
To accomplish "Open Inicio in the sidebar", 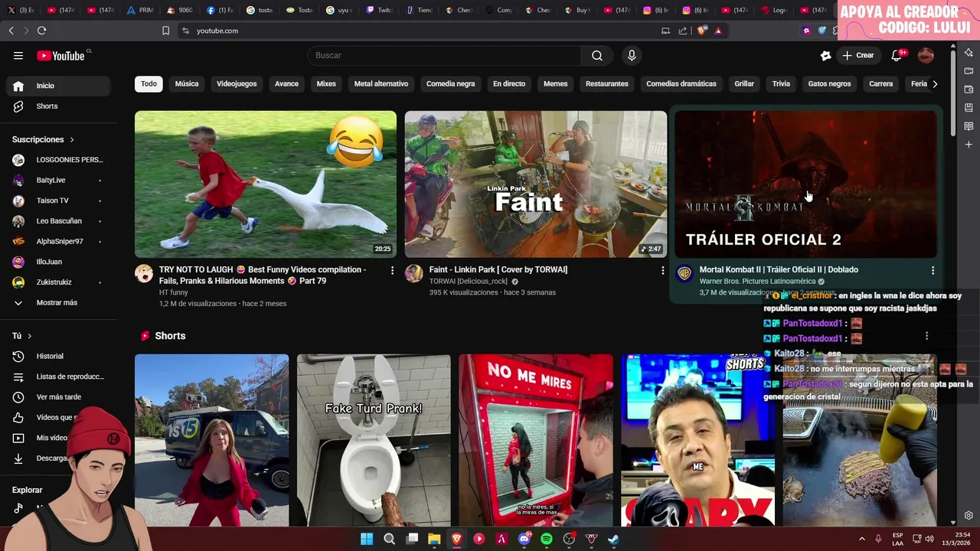I will [57, 86].
